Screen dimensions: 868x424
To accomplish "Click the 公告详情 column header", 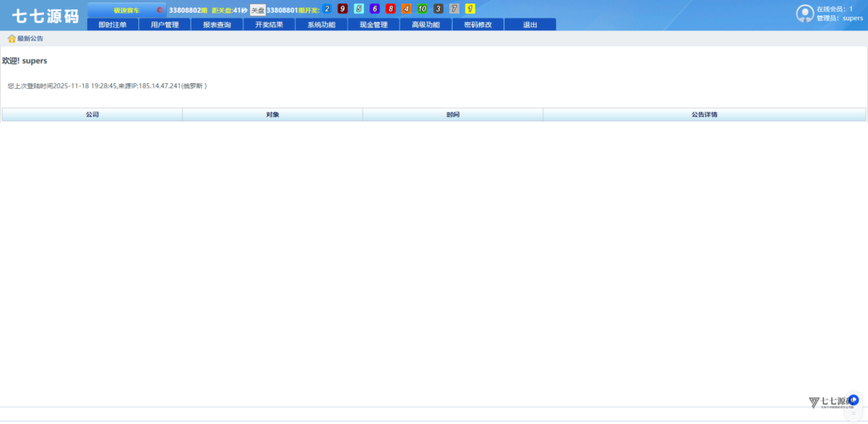I will pos(704,114).
